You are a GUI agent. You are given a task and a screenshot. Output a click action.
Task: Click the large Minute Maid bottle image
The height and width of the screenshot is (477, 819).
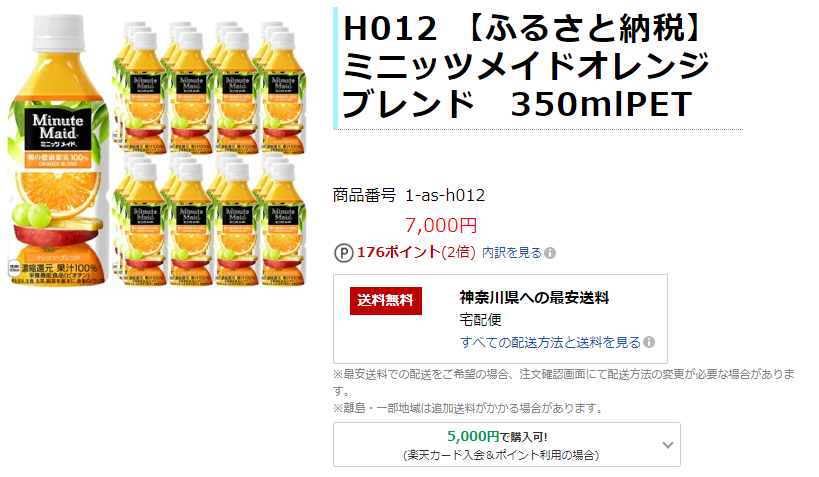pos(57,150)
